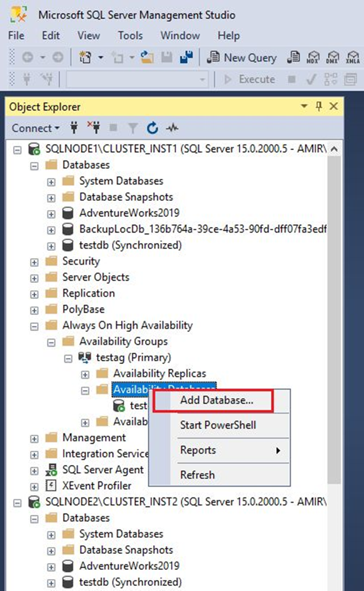Expand the Availability Replicas folder
Image resolution: width=364 pixels, height=591 pixels.
[86, 374]
